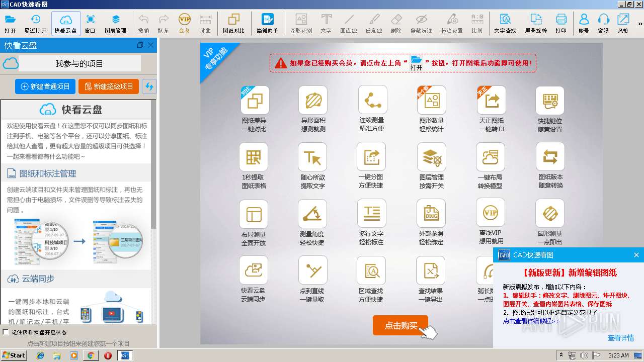
Task: Close the CAD快速看图 update notification popup
Action: point(636,255)
